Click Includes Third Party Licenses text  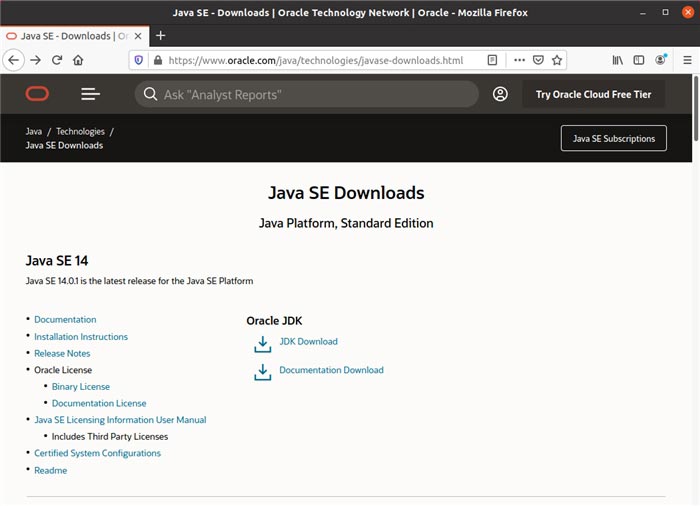click(110, 436)
